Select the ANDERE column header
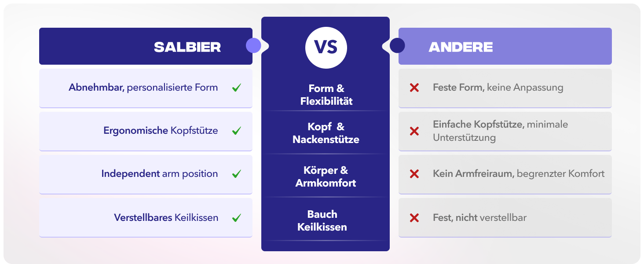644x264 pixels. (505, 46)
